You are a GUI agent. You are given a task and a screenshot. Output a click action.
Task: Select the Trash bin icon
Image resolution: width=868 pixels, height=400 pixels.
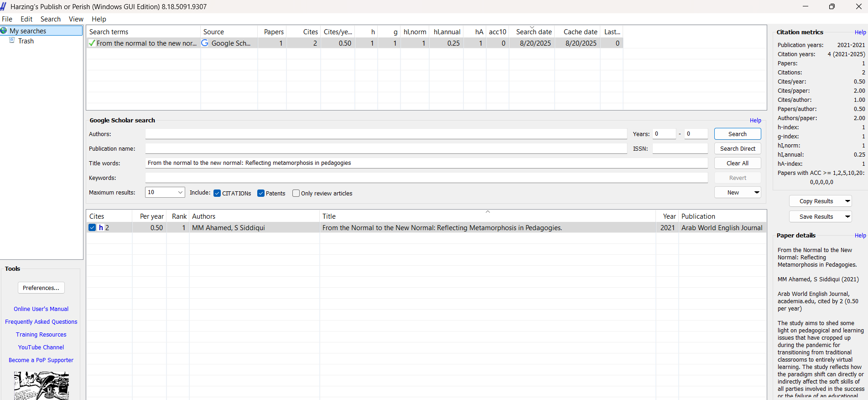pos(12,41)
